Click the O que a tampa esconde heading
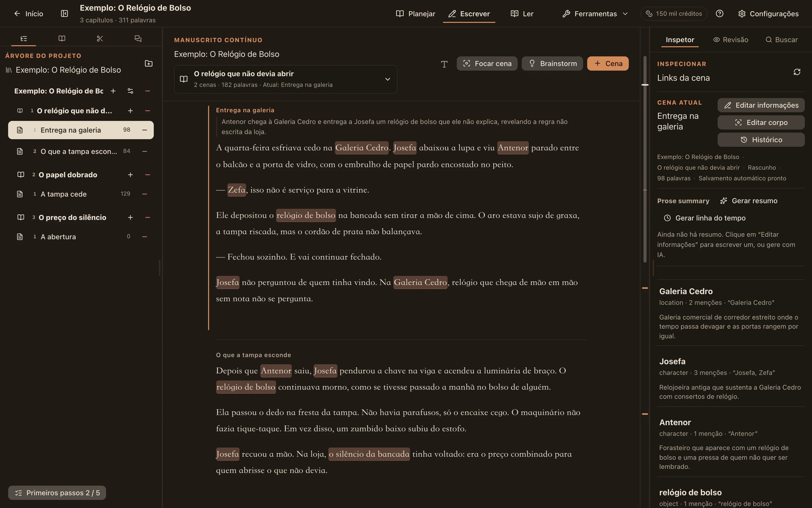Screen dimensions: 812x508 (253, 355)
